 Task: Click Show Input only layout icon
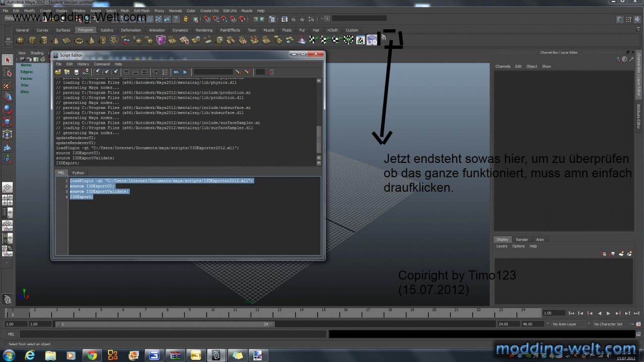tap(135, 72)
